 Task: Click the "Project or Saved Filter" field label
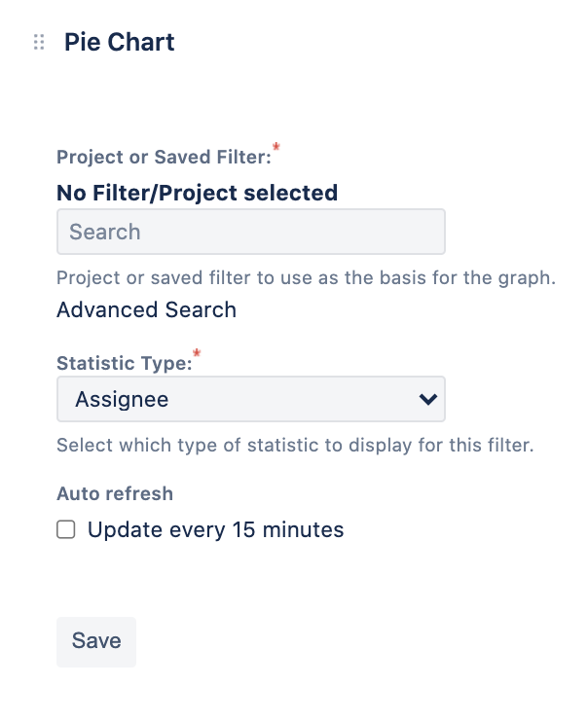point(163,158)
